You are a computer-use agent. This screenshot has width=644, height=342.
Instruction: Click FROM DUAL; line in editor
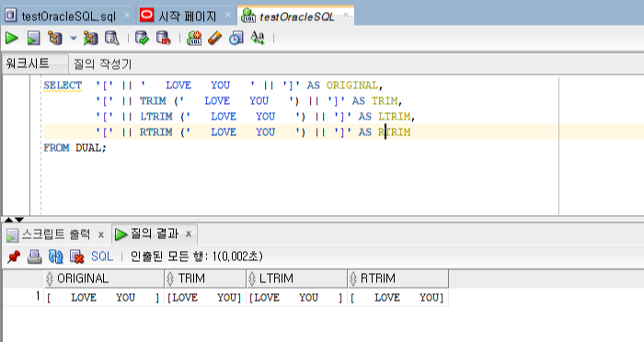75,148
